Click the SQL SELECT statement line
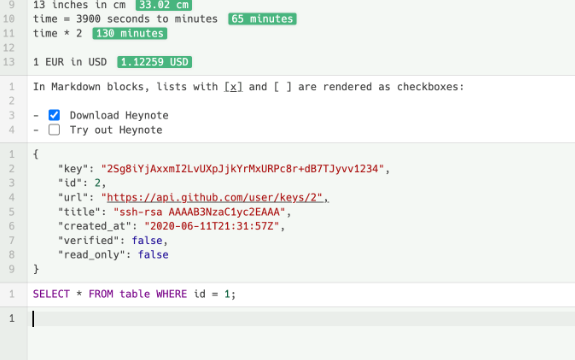This screenshot has height=360, width=575. pos(134,294)
